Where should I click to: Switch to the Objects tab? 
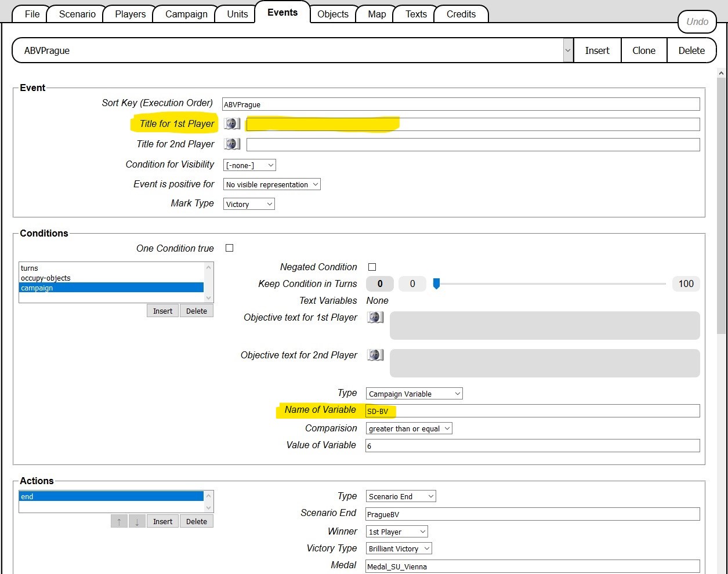coord(333,14)
